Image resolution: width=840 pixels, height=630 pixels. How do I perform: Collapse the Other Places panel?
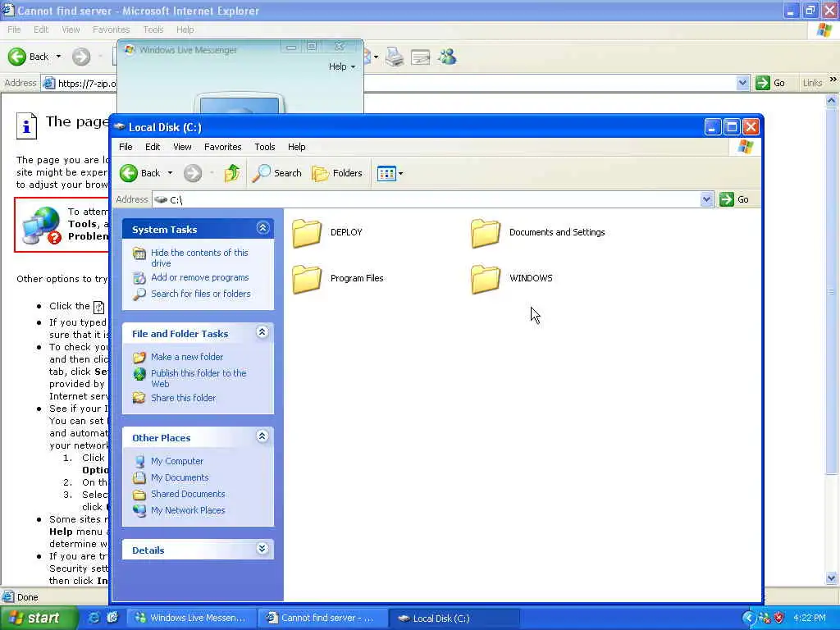coord(262,436)
